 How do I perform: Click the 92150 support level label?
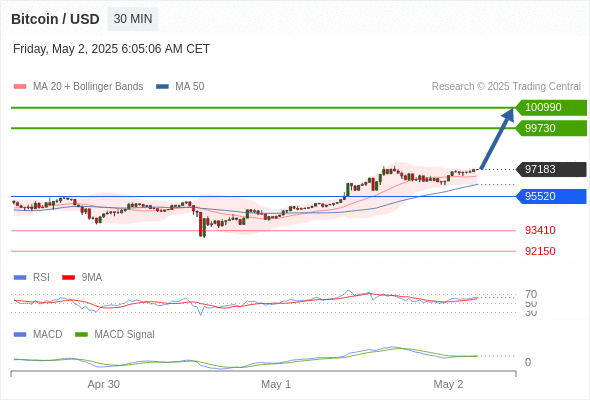pyautogui.click(x=540, y=251)
